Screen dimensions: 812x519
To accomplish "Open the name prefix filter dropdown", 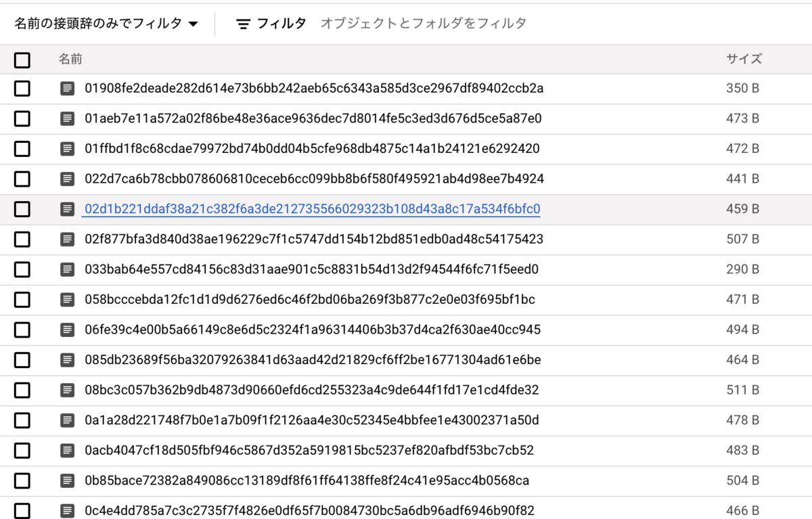I will [x=106, y=24].
